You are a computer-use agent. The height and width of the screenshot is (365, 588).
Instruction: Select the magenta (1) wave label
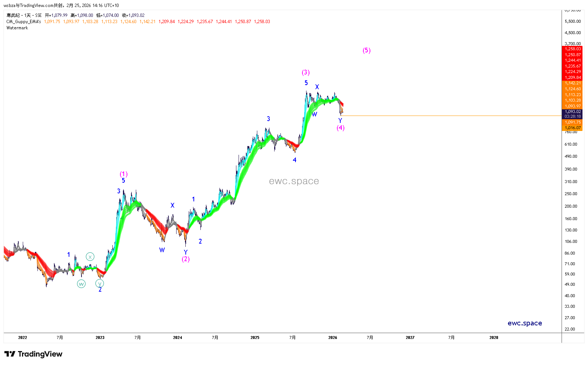point(124,174)
